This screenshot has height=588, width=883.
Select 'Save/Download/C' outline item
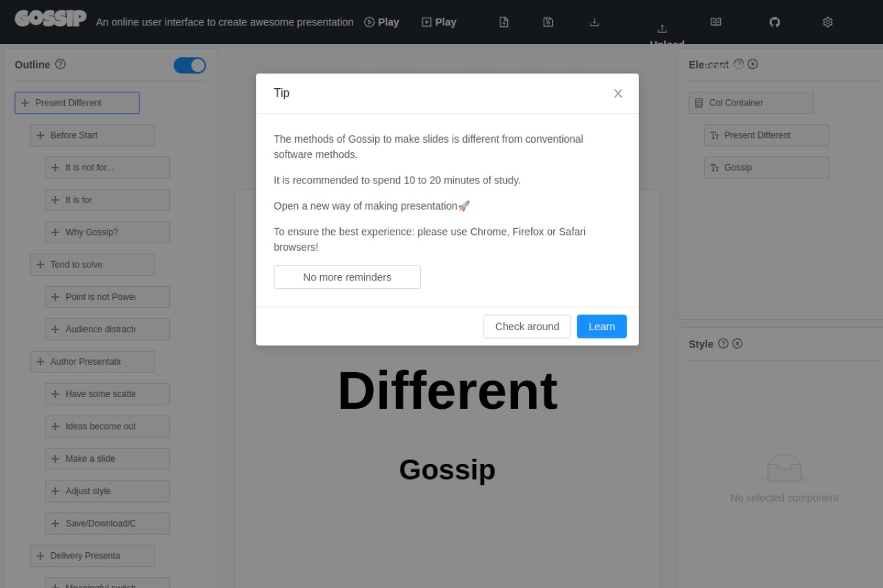coord(108,524)
